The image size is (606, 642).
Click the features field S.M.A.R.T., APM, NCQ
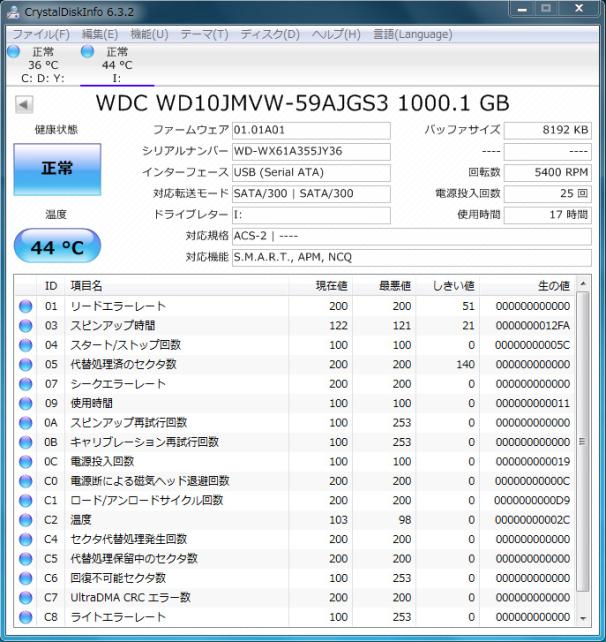click(x=412, y=258)
